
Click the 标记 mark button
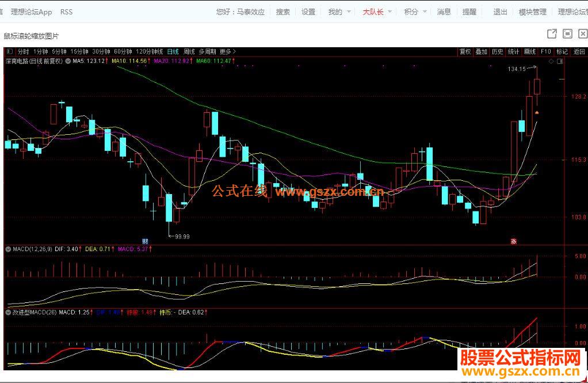coord(562,51)
